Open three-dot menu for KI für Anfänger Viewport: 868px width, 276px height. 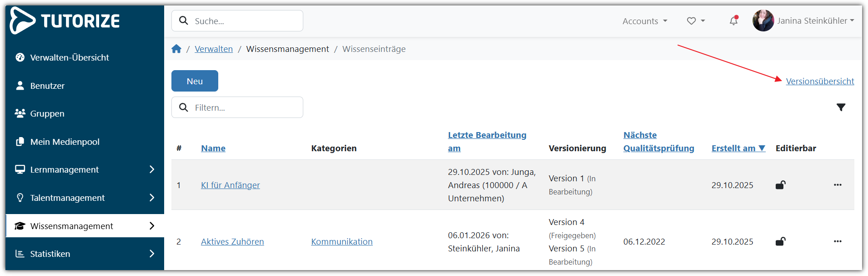(x=838, y=185)
